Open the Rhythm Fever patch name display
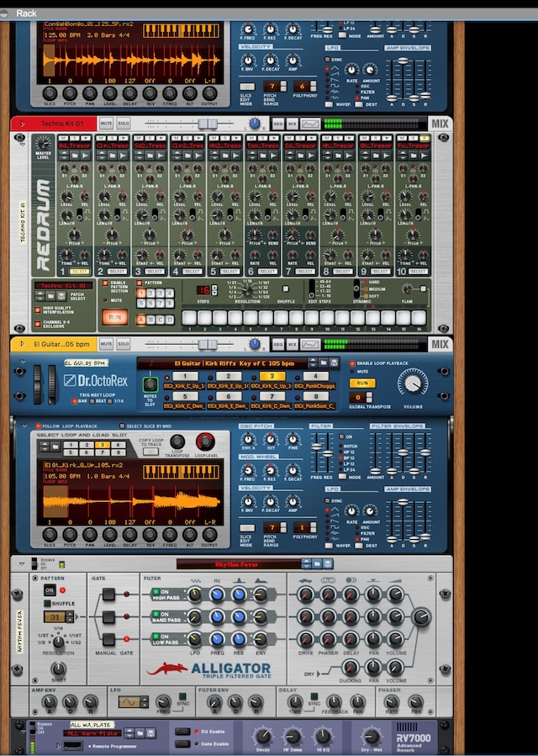 238,564
